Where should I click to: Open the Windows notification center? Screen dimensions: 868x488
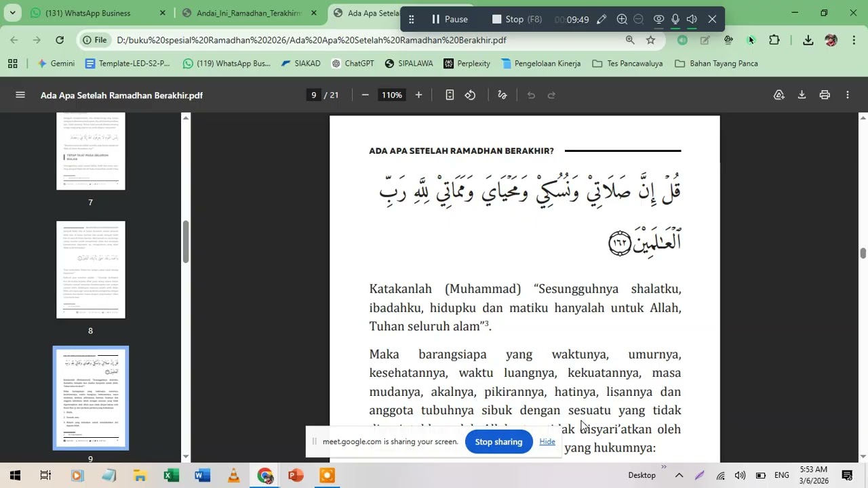point(847,475)
